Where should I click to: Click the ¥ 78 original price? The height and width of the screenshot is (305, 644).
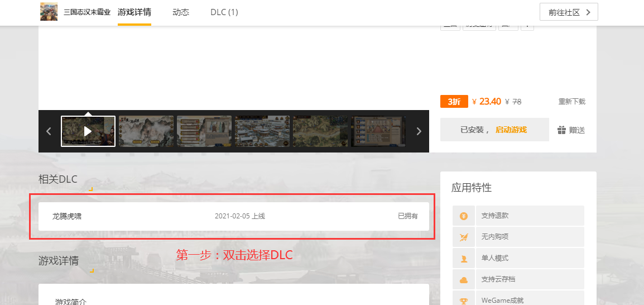[513, 102]
